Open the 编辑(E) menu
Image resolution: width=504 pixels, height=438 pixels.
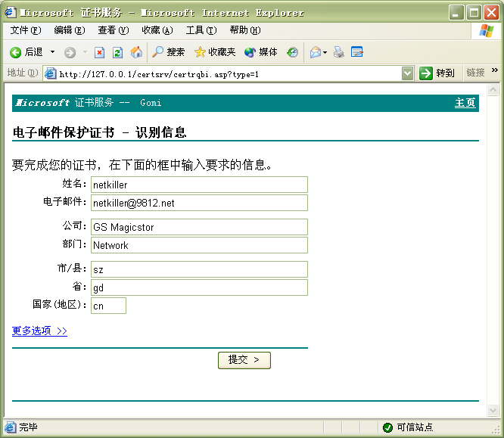tap(70, 30)
